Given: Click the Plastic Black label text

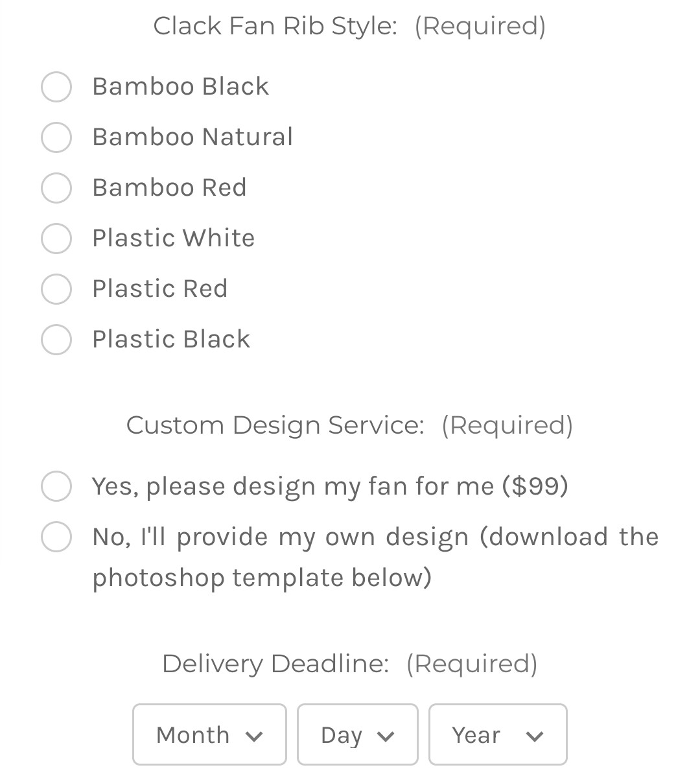Looking at the screenshot, I should tap(171, 340).
